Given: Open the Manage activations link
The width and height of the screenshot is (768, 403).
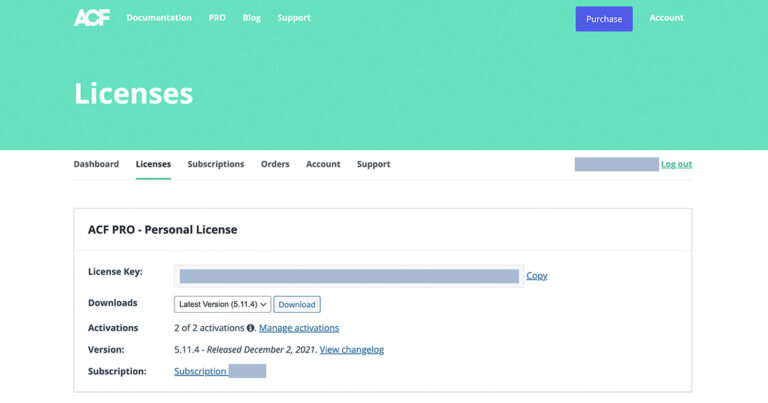Looking at the screenshot, I should coord(299,328).
